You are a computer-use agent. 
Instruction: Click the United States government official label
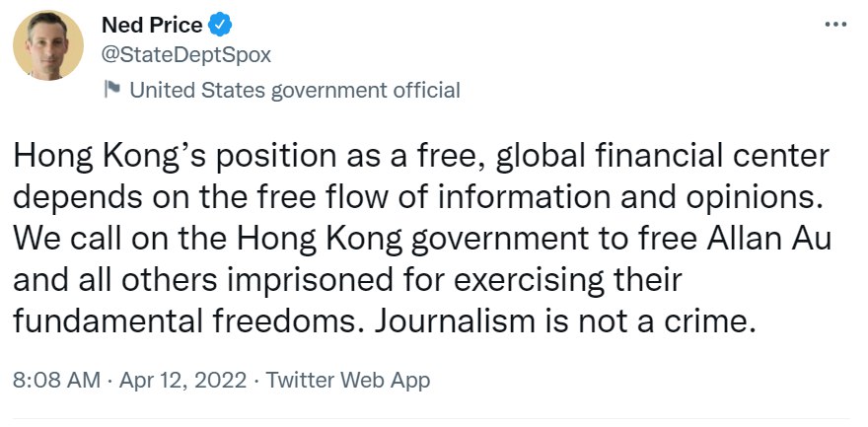click(295, 91)
